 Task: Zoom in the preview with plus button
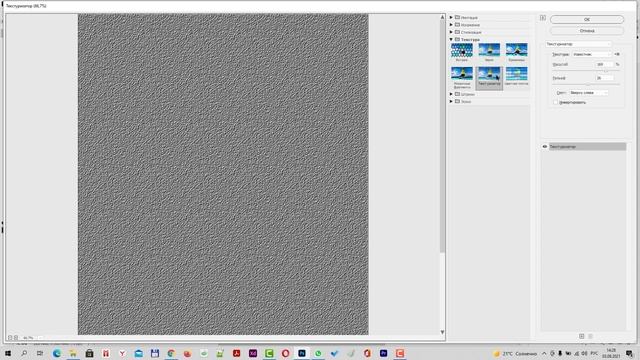pyautogui.click(x=16, y=338)
